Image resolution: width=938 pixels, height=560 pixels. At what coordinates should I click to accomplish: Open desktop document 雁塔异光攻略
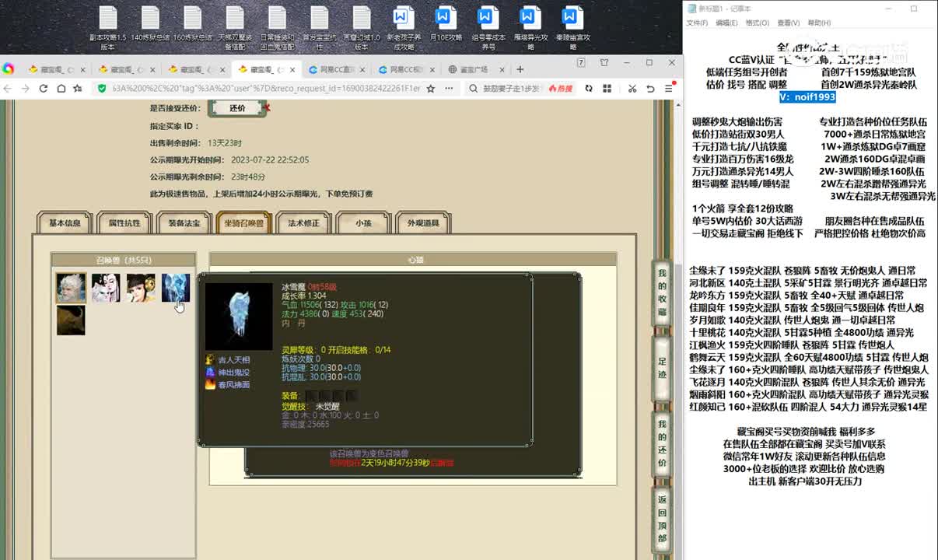(x=530, y=28)
